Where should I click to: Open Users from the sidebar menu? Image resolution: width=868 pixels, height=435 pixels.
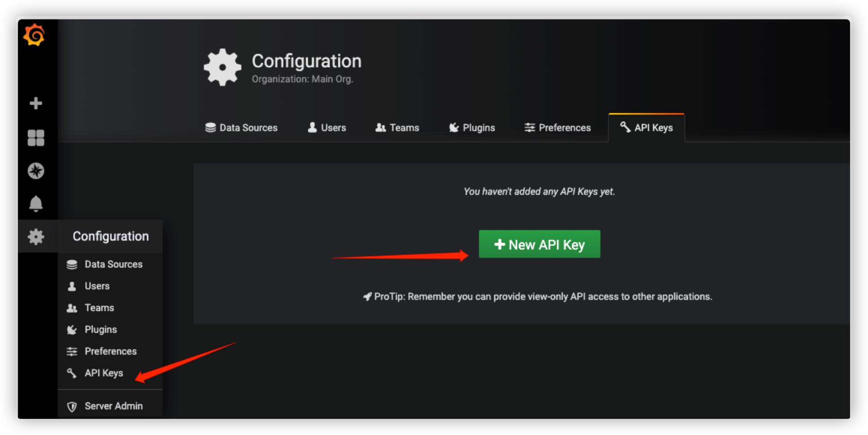coord(110,286)
